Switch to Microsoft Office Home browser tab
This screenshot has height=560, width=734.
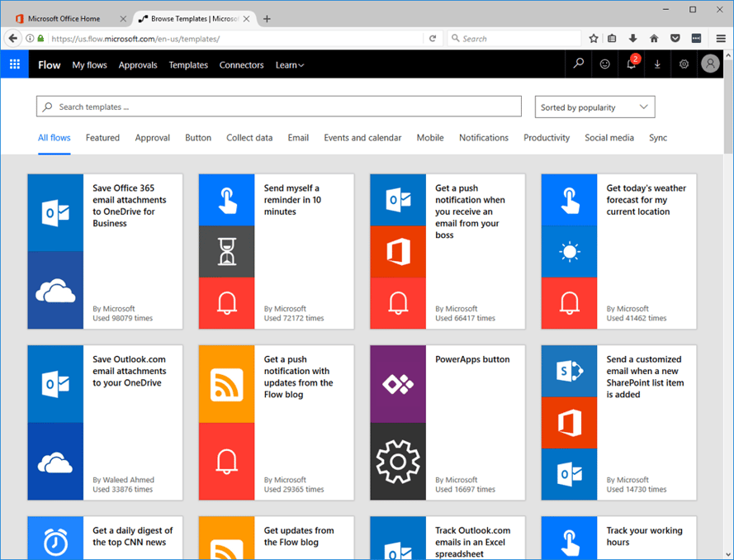64,19
